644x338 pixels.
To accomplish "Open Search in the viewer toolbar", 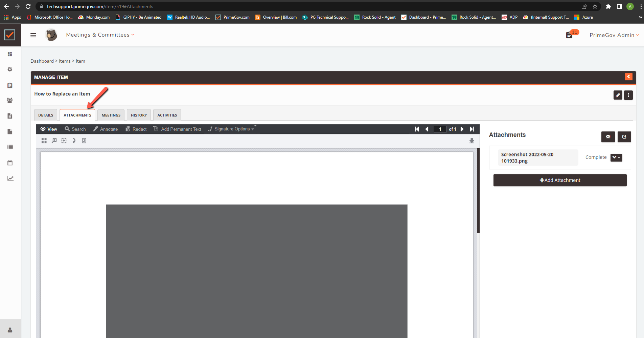I will 75,129.
